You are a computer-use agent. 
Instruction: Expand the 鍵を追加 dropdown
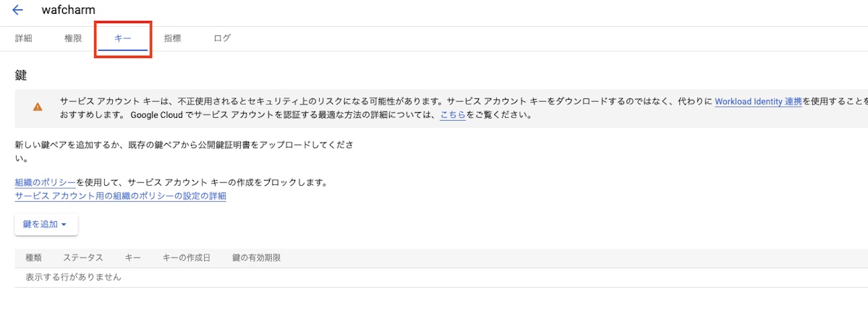[46, 224]
